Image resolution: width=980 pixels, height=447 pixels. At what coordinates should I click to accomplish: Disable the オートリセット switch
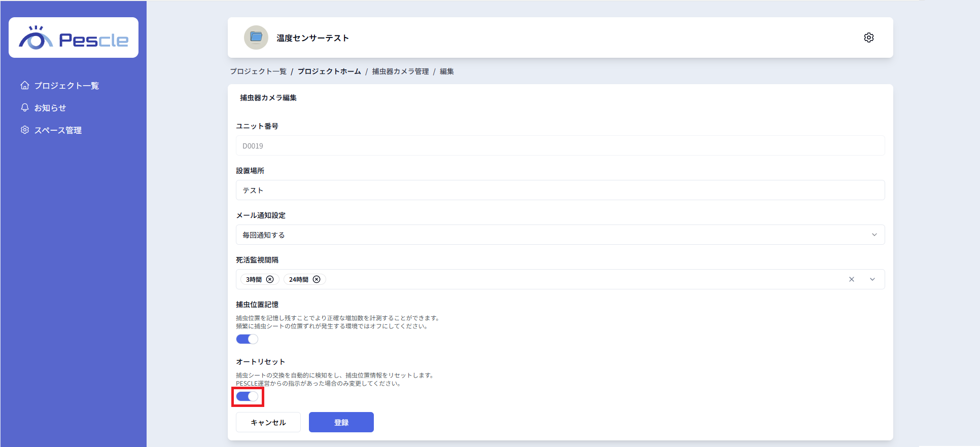[247, 396]
